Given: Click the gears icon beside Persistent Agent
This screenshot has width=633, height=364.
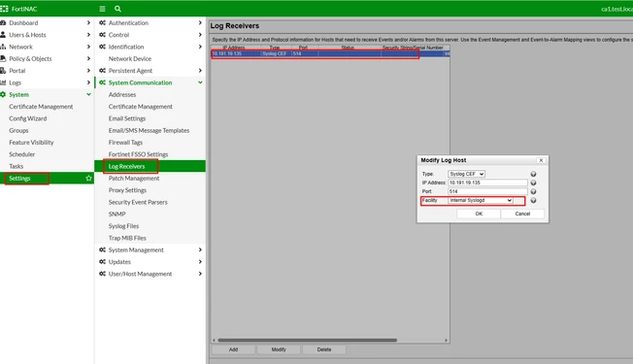Looking at the screenshot, I should pyautogui.click(x=103, y=71).
